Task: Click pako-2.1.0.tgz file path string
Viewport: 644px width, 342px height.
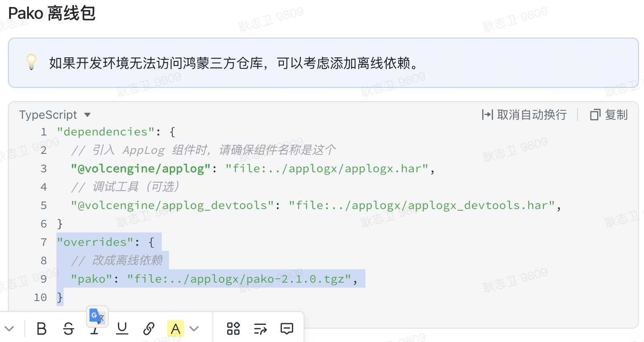Action: pos(239,279)
